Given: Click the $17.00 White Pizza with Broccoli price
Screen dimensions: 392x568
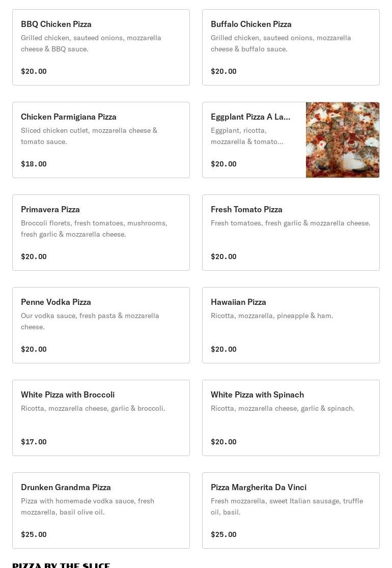Looking at the screenshot, I should pyautogui.click(x=34, y=442).
